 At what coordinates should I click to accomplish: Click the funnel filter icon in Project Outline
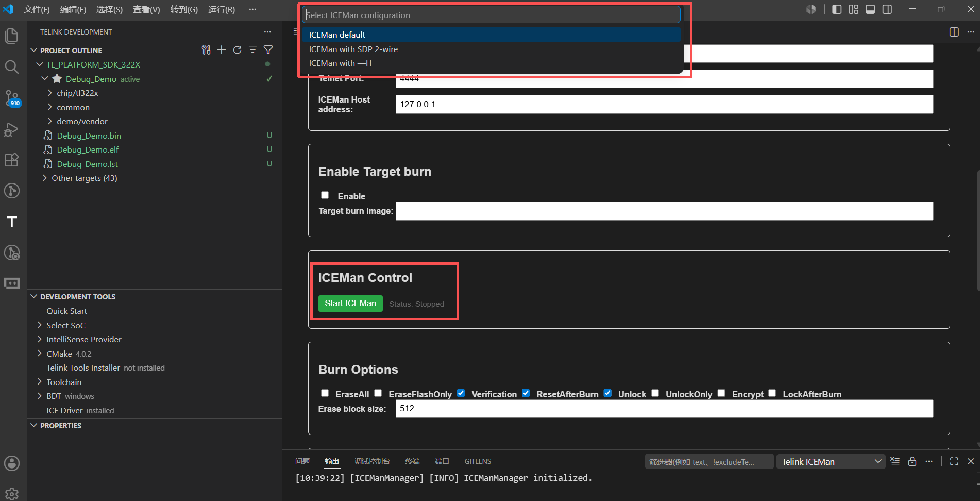(268, 50)
